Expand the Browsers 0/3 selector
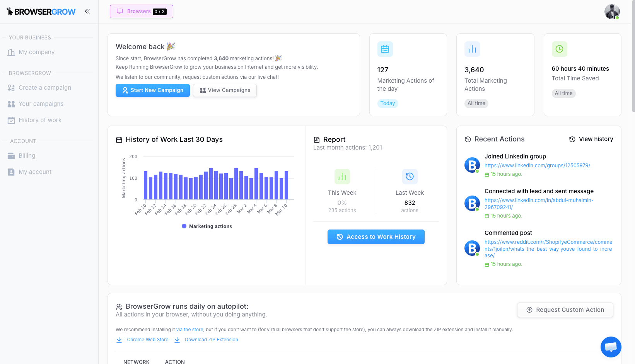635x364 pixels. pos(141,11)
